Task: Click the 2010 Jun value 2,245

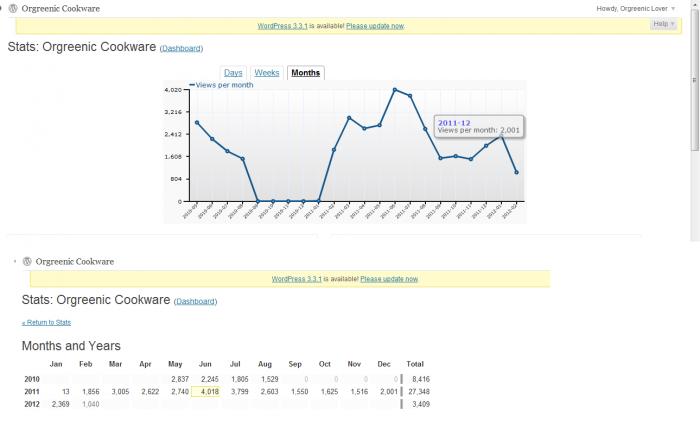Action: [210, 379]
